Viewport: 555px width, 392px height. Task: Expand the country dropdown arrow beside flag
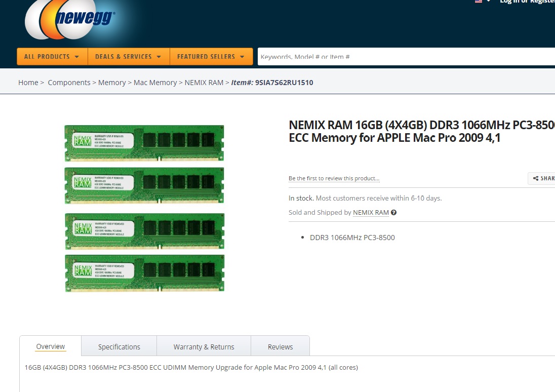(x=489, y=2)
